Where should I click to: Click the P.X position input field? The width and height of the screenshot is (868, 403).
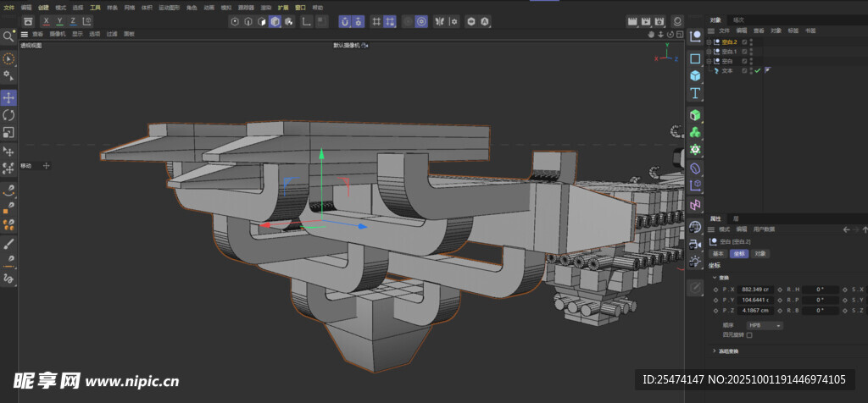(754, 289)
